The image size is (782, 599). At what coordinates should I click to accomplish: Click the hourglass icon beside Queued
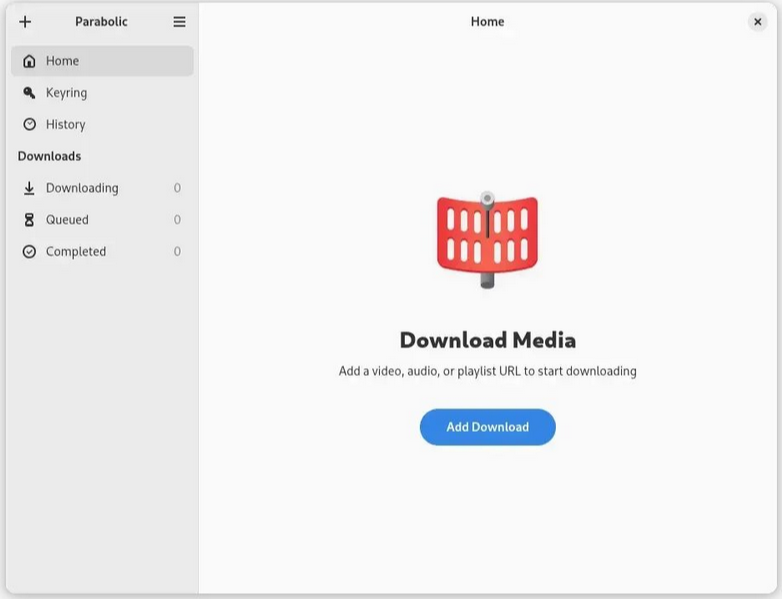click(29, 220)
